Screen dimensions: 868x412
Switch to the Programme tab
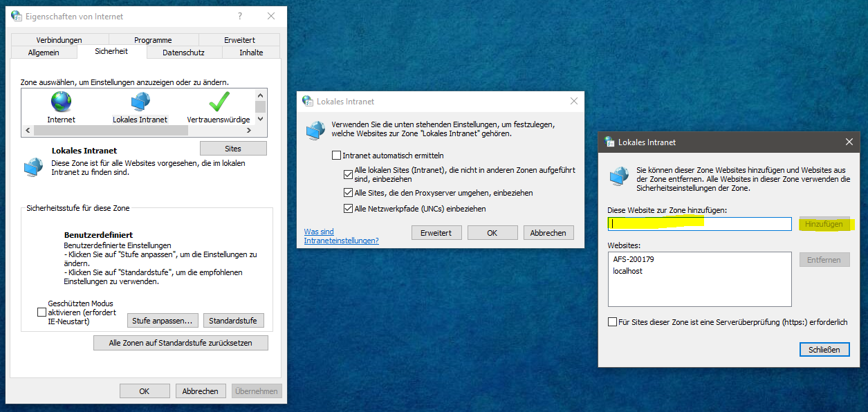click(x=154, y=40)
